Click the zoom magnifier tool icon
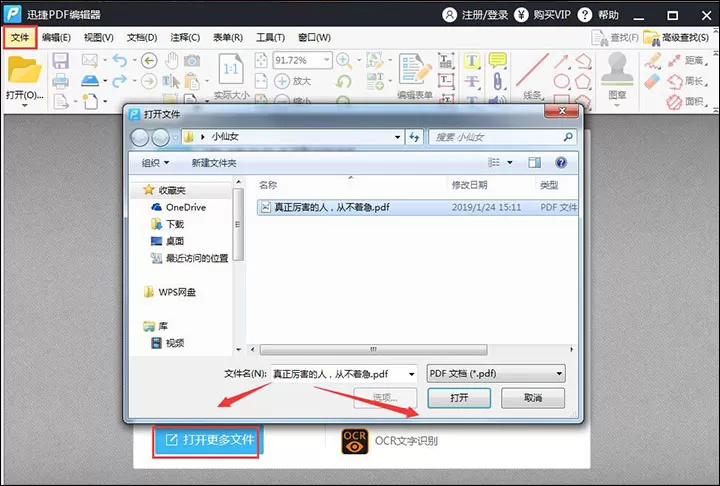This screenshot has width=720, height=486. click(x=344, y=60)
